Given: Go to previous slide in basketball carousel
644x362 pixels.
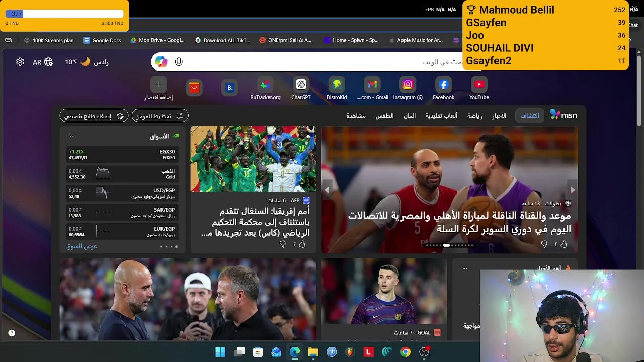Looking at the screenshot, I should (327, 190).
